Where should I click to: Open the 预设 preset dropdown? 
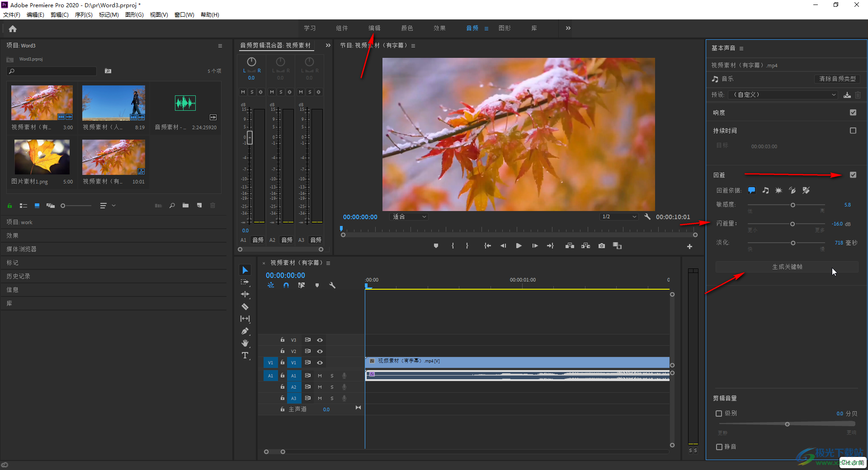[x=783, y=95]
